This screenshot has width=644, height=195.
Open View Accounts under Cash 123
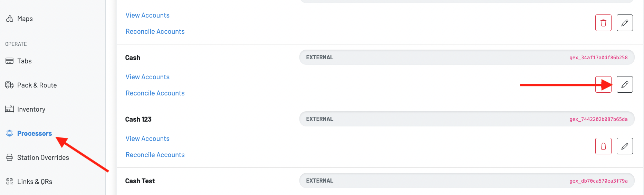click(x=147, y=138)
